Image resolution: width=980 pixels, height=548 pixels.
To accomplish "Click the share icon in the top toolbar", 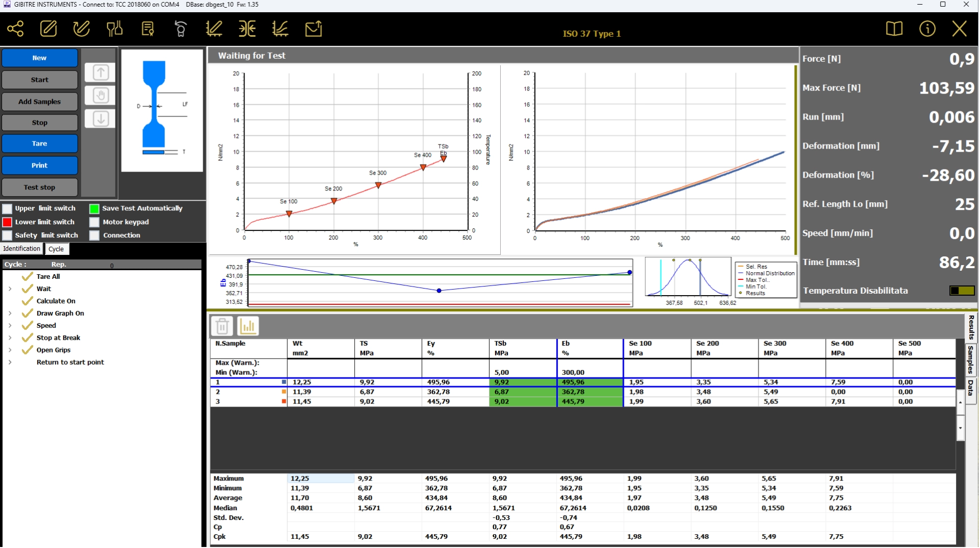I will click(x=15, y=29).
